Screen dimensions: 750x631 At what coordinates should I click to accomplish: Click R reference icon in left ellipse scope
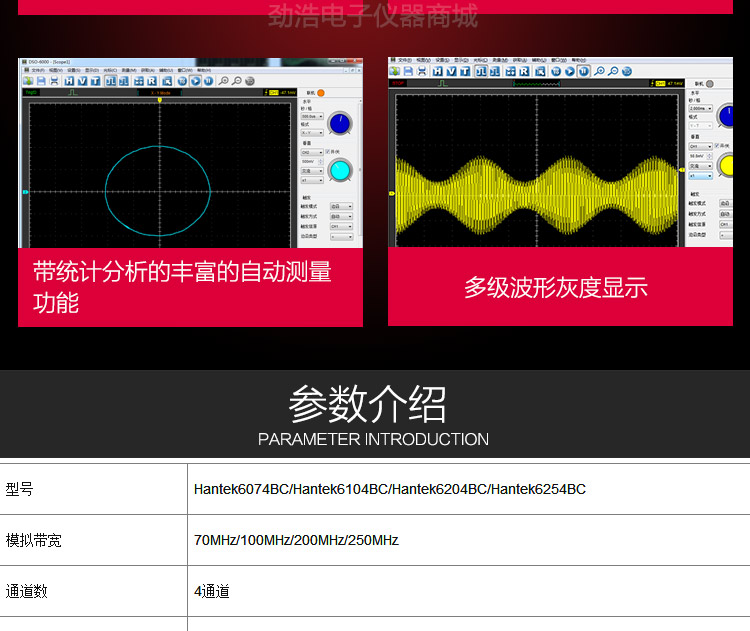[x=152, y=81]
